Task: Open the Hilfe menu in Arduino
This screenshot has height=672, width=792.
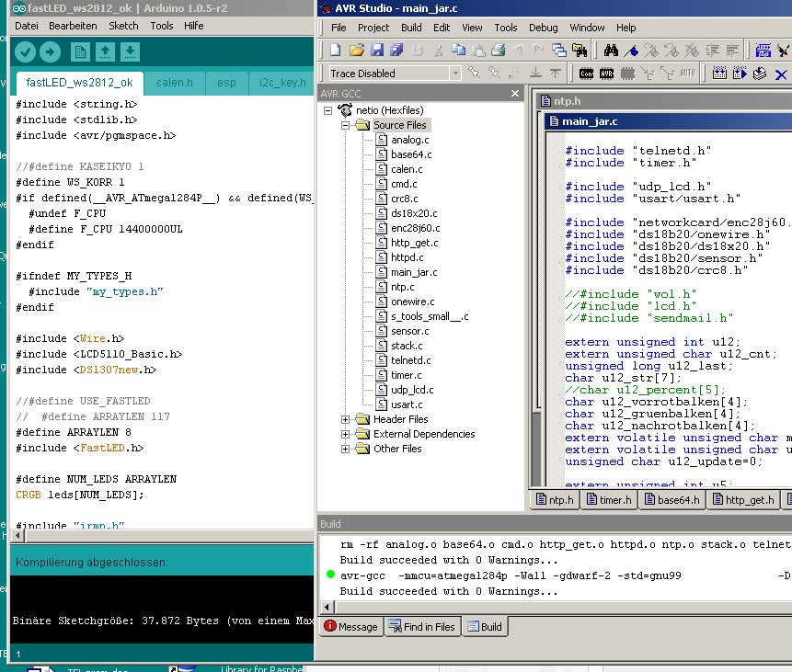Action: click(193, 26)
